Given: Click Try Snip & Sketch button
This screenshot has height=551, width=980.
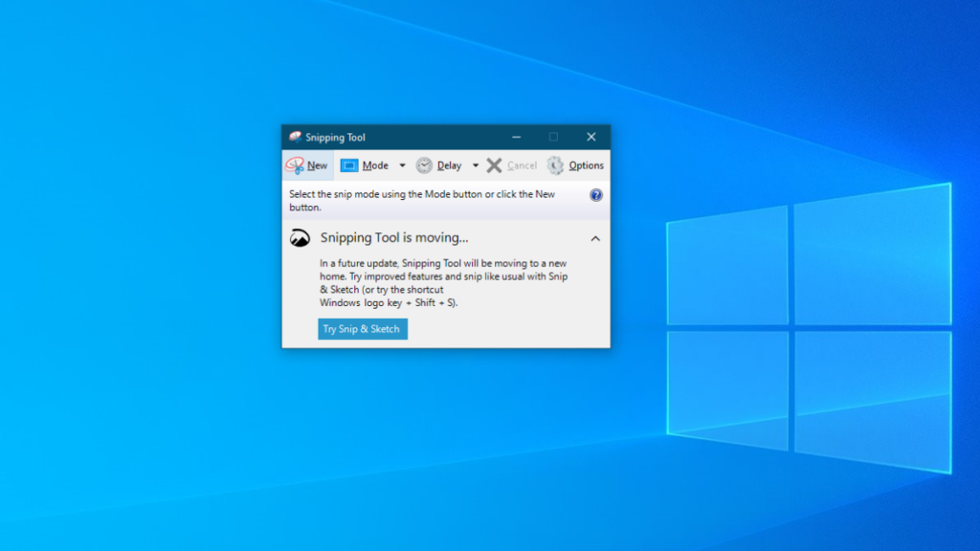Looking at the screenshot, I should pos(363,329).
